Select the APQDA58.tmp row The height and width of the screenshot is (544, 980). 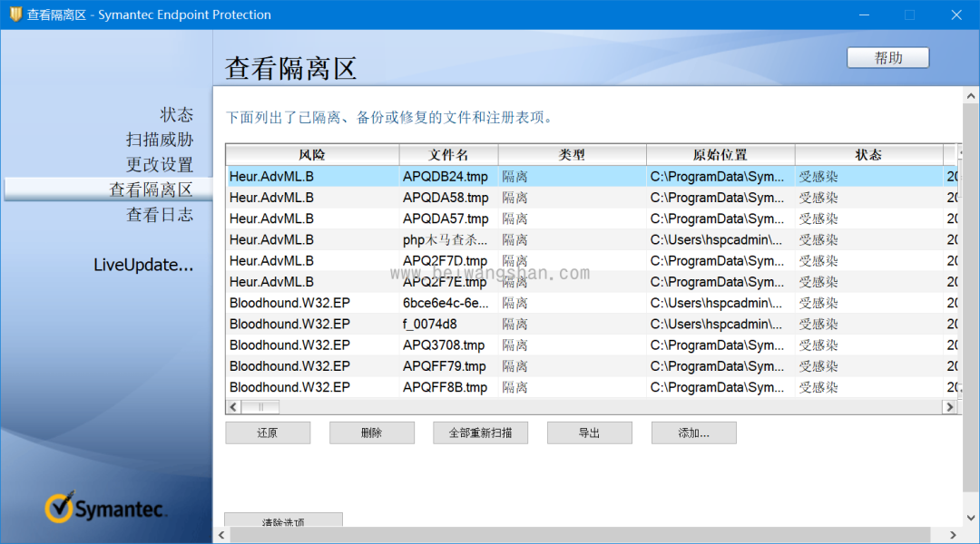tap(591, 198)
